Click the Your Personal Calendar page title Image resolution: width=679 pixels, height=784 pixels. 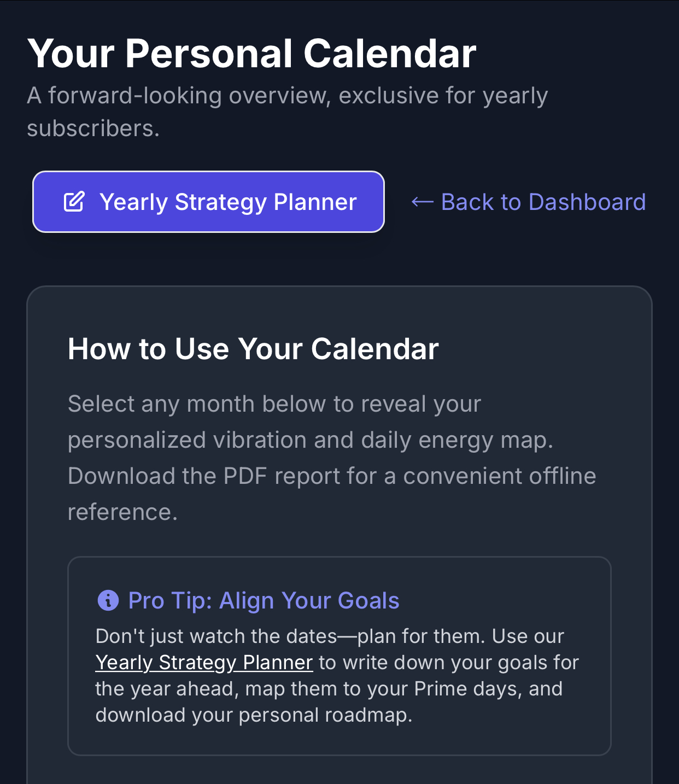(253, 53)
